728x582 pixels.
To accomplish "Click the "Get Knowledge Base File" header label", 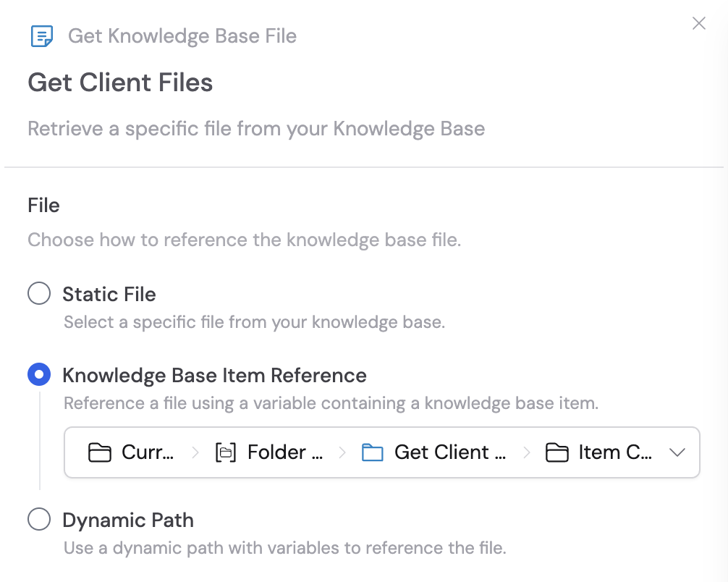I will click(182, 35).
